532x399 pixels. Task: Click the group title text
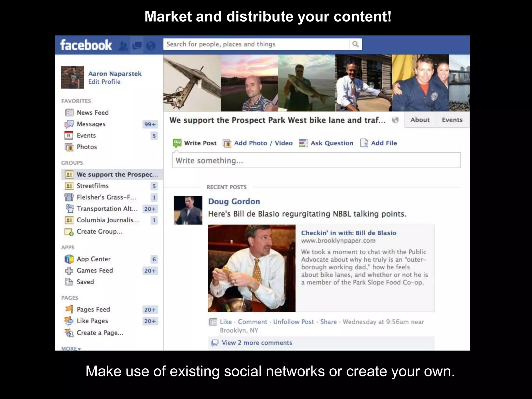pos(277,120)
